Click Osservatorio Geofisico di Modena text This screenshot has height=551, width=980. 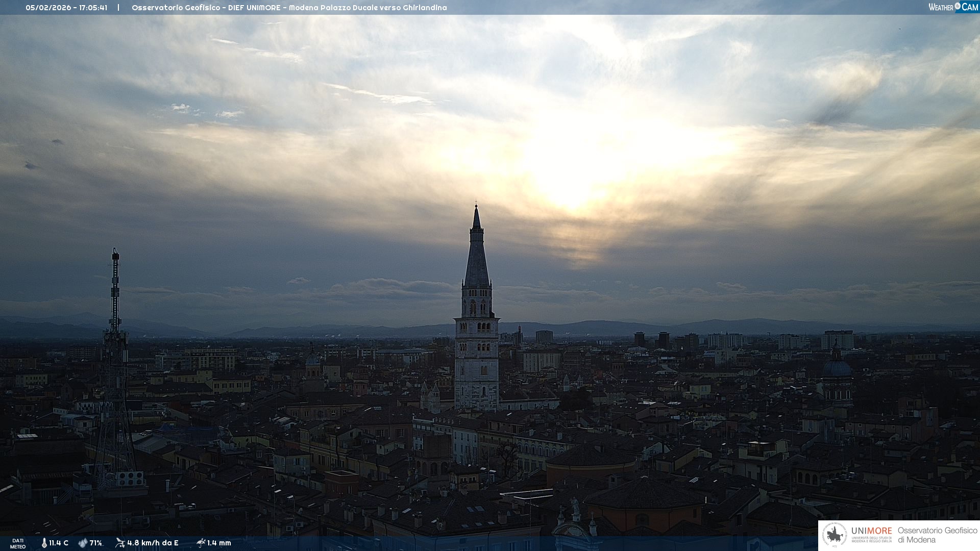coord(937,535)
